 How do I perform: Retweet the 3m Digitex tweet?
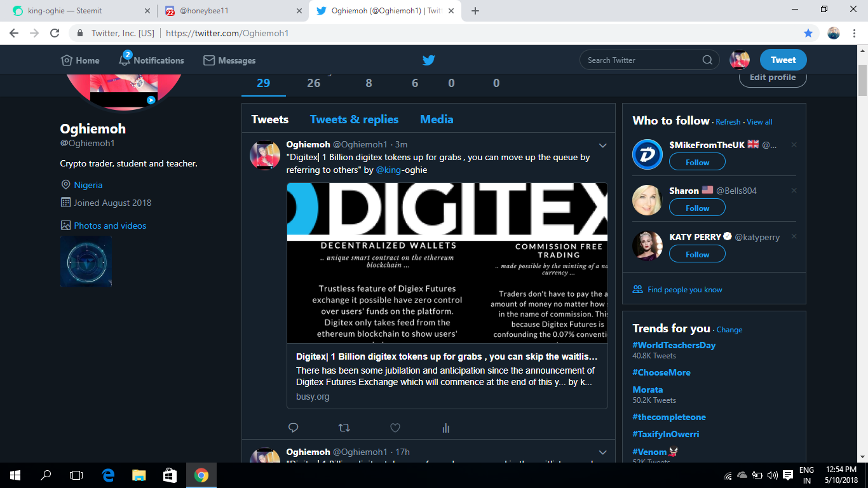tap(344, 428)
